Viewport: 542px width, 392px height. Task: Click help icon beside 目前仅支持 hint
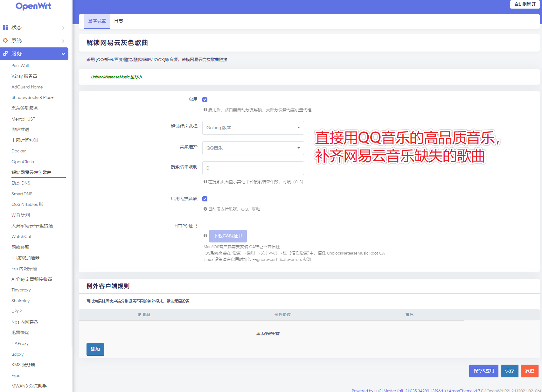tap(205, 209)
